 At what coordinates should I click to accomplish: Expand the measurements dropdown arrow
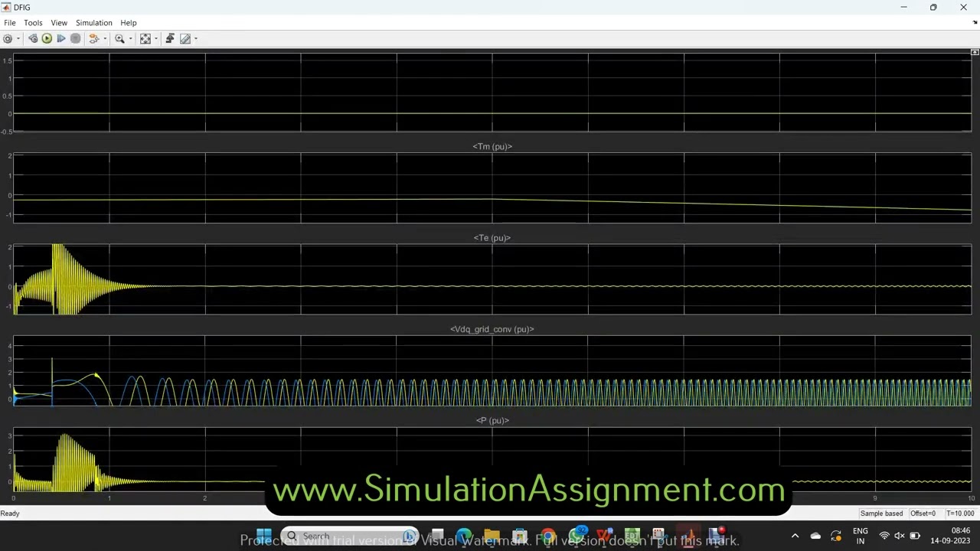click(196, 38)
